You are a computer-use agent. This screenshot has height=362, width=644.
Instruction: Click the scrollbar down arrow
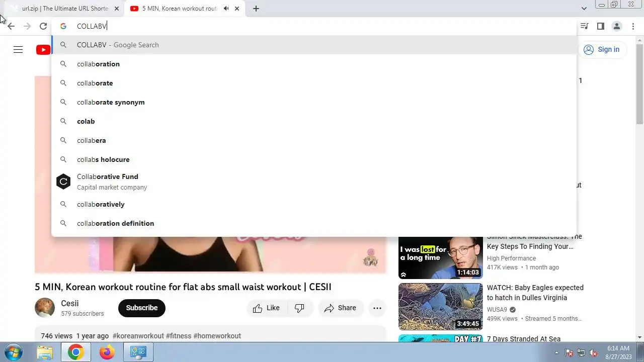[640, 337]
